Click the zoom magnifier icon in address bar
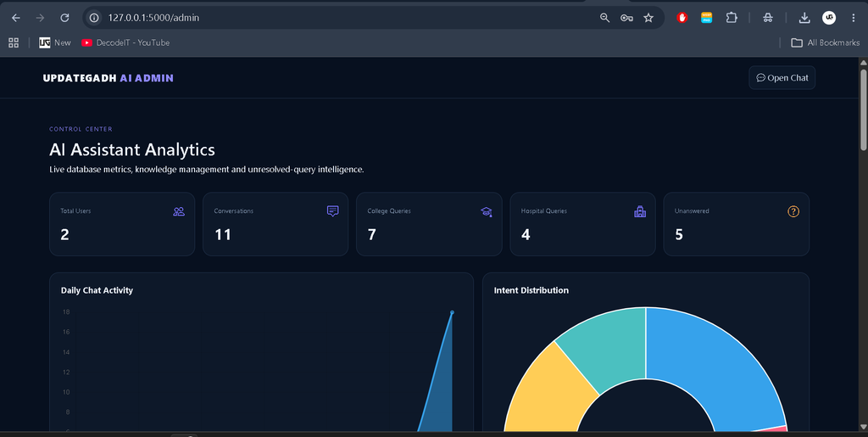 click(x=604, y=18)
